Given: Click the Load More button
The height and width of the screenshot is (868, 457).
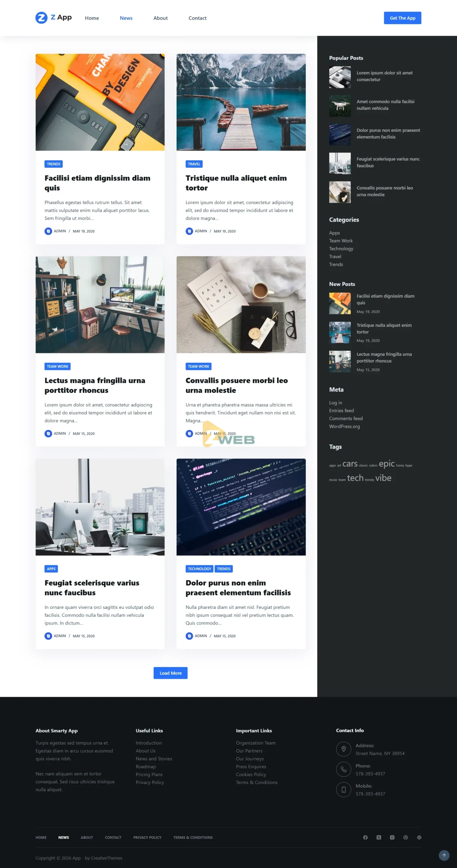Looking at the screenshot, I should point(171,673).
